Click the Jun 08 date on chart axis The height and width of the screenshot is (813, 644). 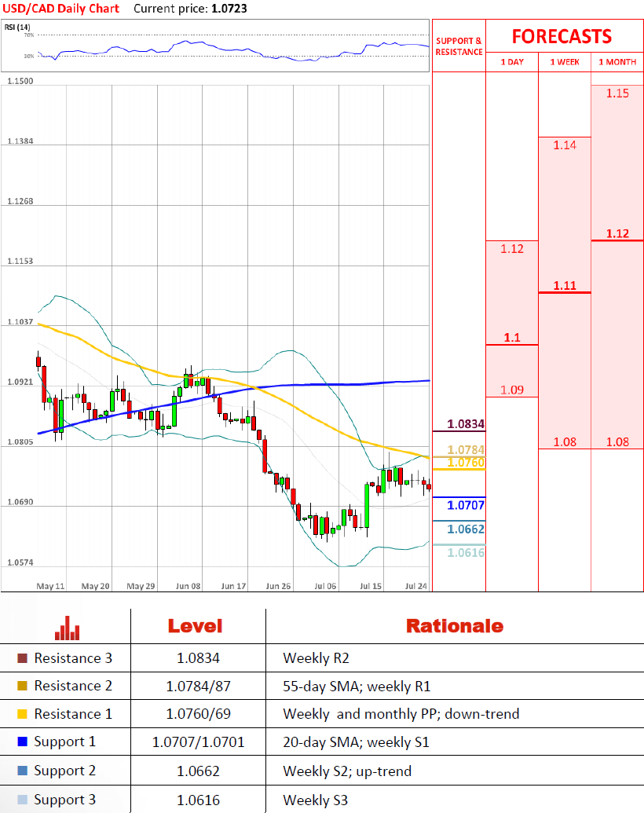[x=188, y=587]
